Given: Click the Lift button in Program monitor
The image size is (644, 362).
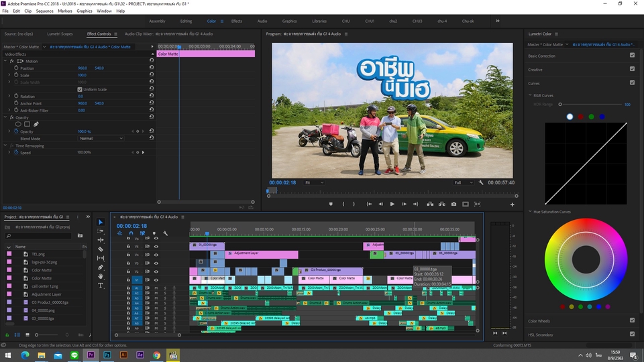Looking at the screenshot, I should pyautogui.click(x=430, y=204).
